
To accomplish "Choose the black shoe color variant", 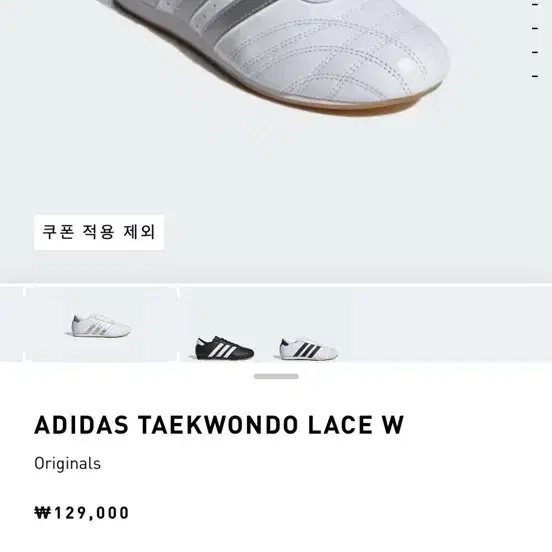I will coord(225,348).
